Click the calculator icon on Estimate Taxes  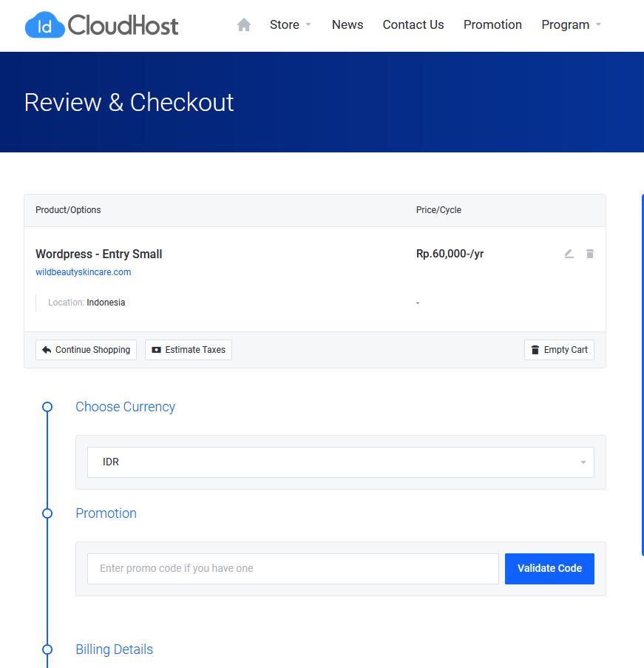[155, 349]
